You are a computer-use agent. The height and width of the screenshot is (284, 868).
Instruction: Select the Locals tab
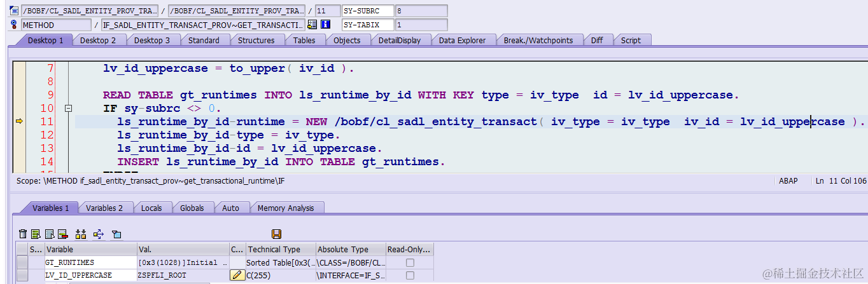click(151, 208)
